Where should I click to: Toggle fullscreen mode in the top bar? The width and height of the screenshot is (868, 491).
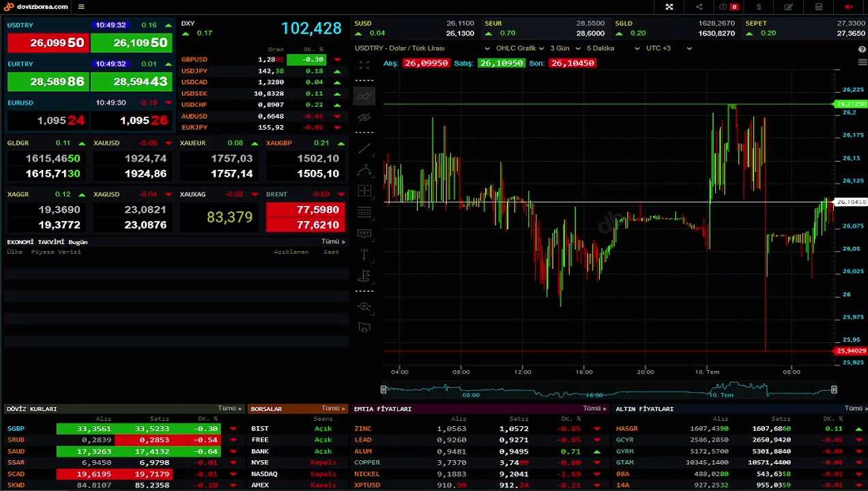coord(669,7)
